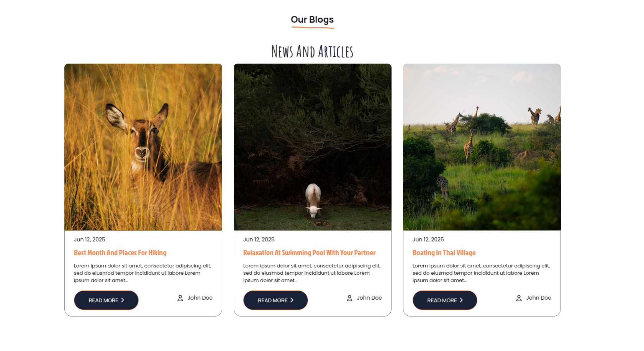Click the chevron arrow on the Thai Village Read More button
This screenshot has height=351, width=644.
click(x=461, y=300)
